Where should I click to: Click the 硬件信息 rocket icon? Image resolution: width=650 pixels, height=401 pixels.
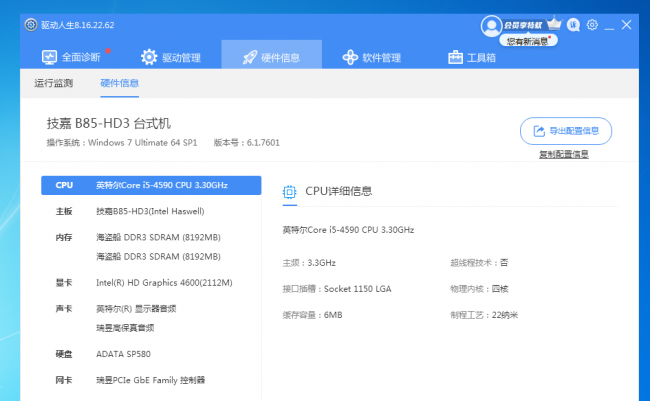click(x=250, y=57)
